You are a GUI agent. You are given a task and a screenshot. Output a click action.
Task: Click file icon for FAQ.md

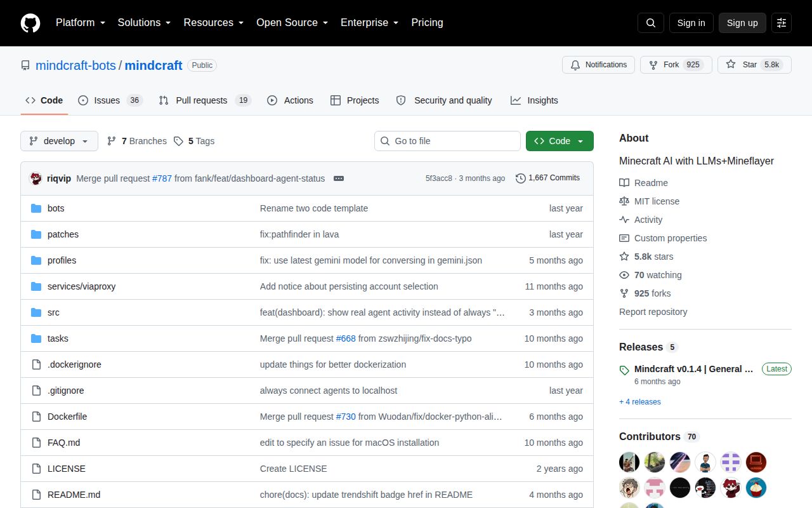[x=36, y=443]
